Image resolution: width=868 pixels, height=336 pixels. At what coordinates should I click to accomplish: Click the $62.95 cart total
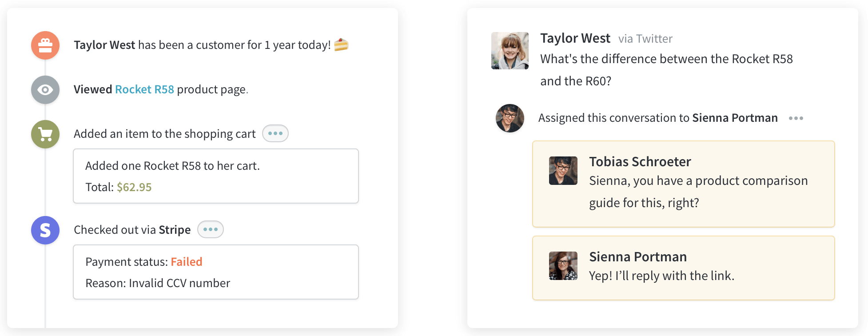click(x=134, y=187)
